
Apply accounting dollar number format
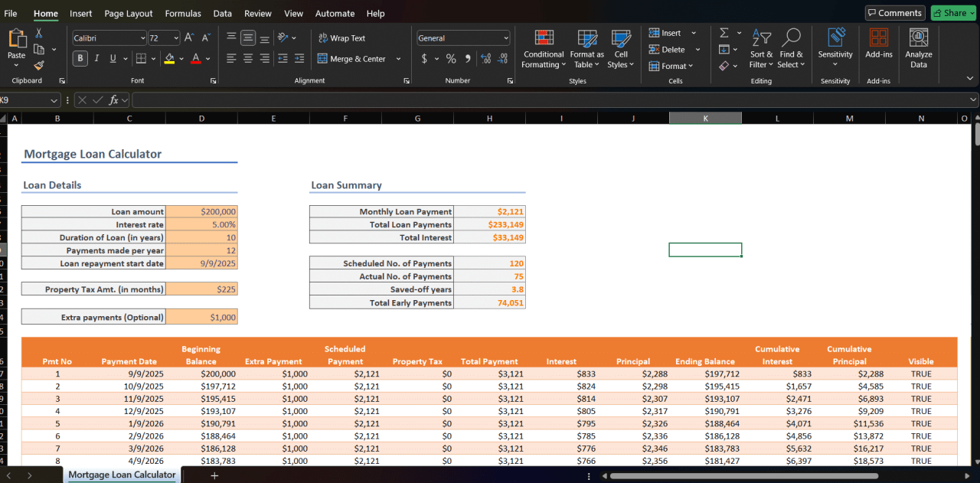point(424,58)
